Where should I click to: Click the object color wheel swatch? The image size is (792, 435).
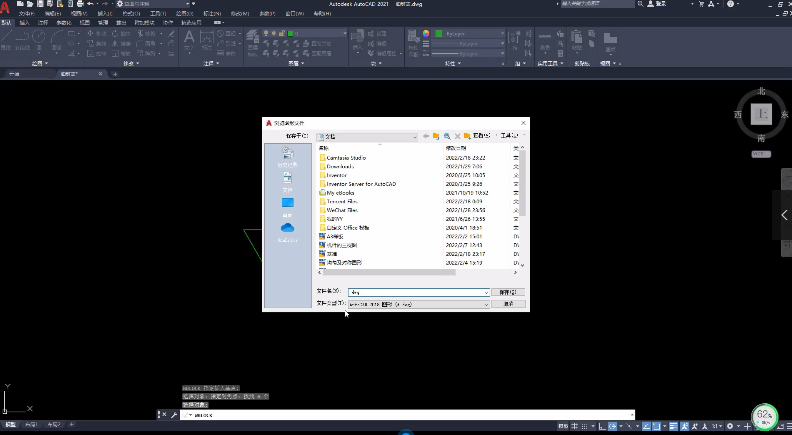pyautogui.click(x=426, y=33)
